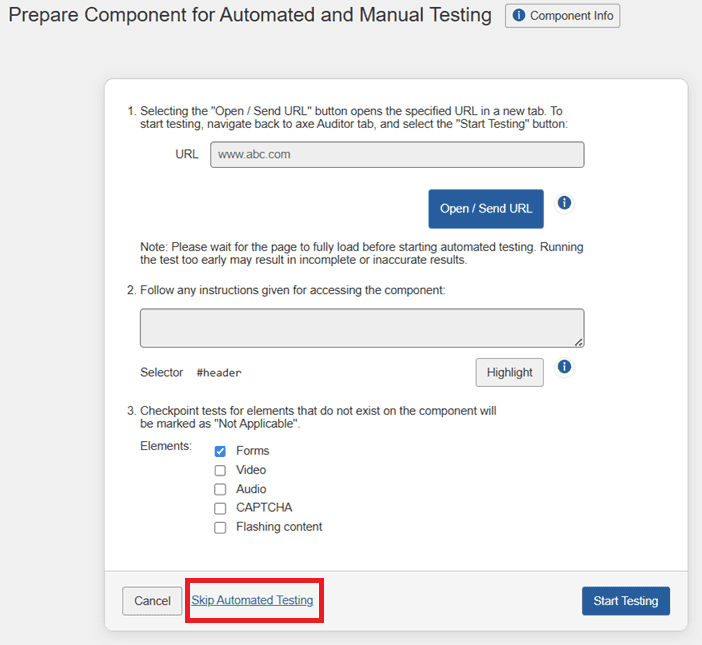Click the 'Flashing content' label text

(x=279, y=527)
